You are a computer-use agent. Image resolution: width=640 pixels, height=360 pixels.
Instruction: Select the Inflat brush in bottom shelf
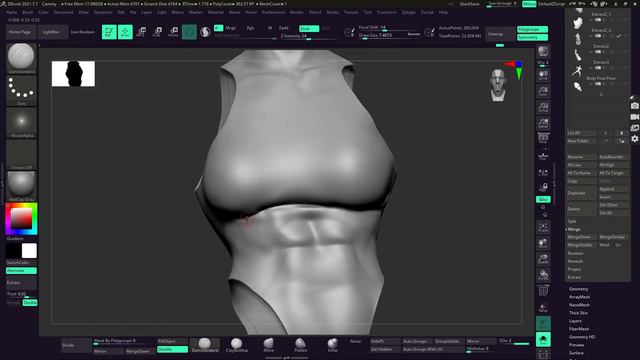(x=333, y=345)
